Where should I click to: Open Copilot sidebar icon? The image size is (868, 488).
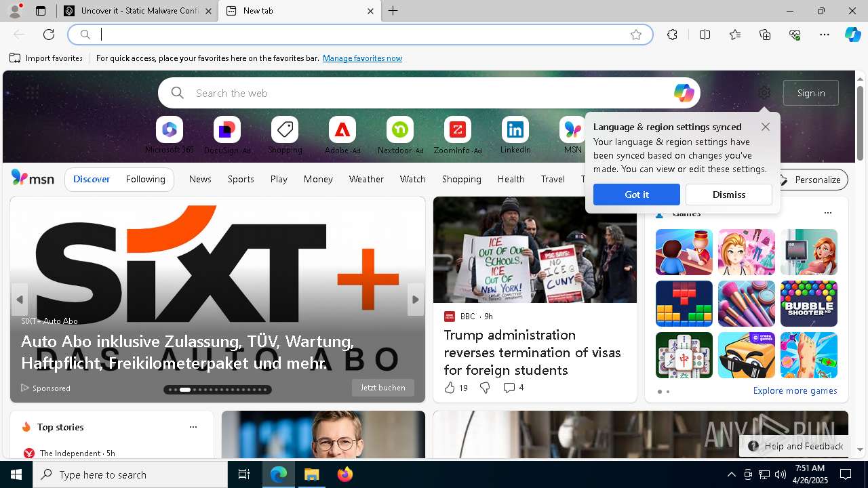[852, 35]
